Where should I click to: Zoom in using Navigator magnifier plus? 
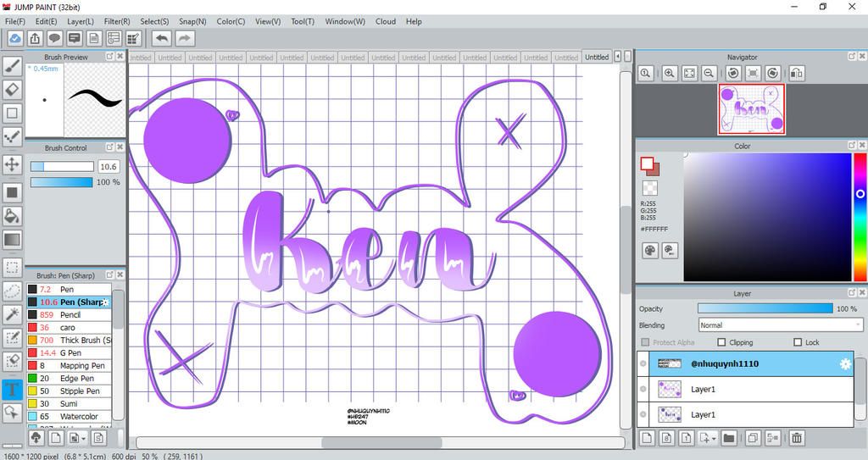(670, 73)
